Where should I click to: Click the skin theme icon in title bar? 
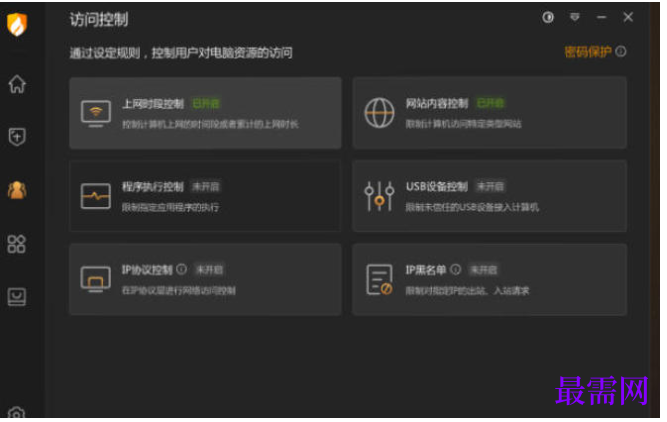(x=548, y=17)
